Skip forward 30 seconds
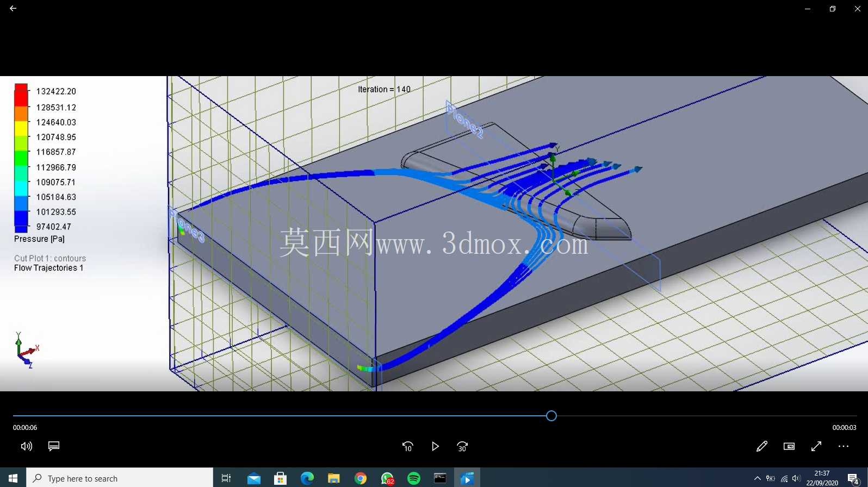The width and height of the screenshot is (868, 487). coord(462,447)
